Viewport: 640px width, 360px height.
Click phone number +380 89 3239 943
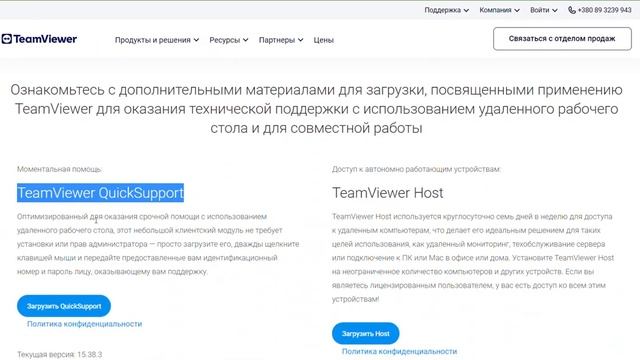tap(604, 10)
